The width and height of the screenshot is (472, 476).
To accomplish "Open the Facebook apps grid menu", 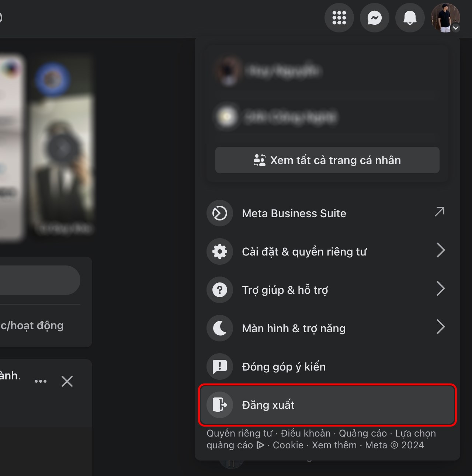I will point(339,18).
